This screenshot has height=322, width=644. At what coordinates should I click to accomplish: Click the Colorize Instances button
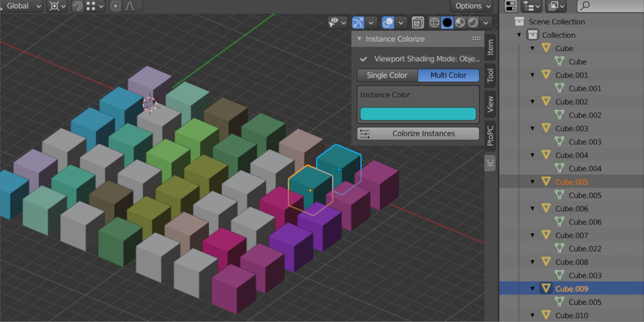click(x=418, y=134)
